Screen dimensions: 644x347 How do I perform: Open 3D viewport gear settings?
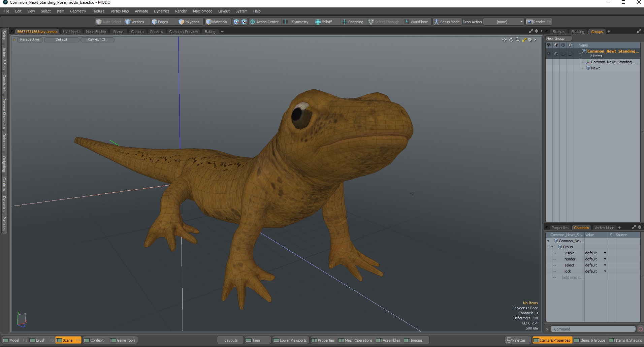530,40
